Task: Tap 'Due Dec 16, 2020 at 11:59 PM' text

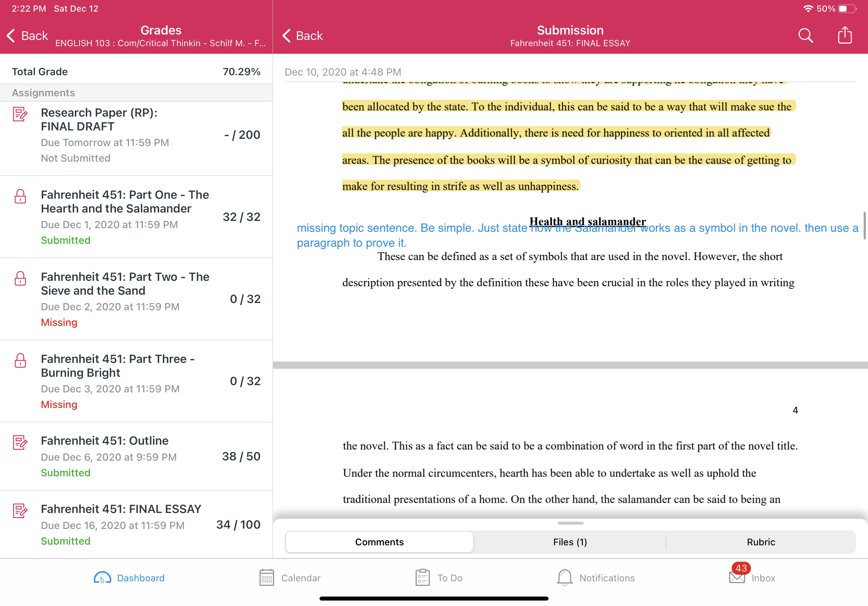Action: pos(113,525)
